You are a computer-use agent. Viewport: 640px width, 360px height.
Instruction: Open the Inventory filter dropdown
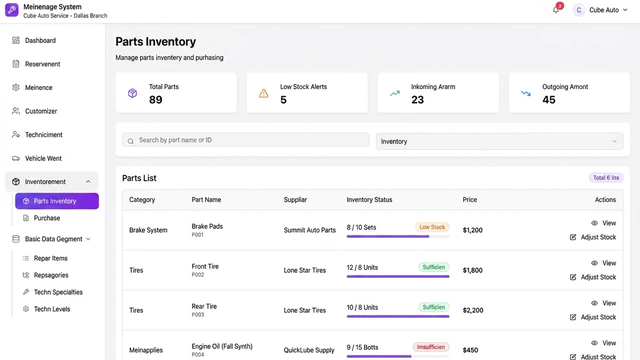coord(500,141)
